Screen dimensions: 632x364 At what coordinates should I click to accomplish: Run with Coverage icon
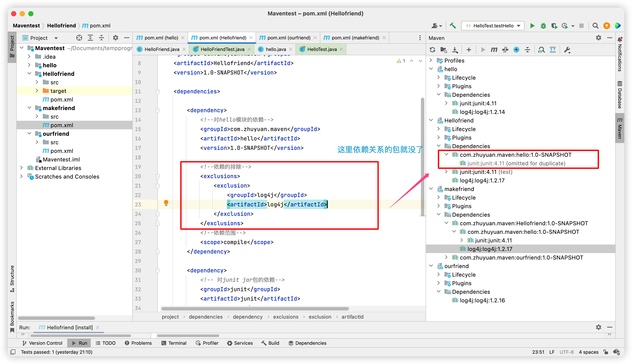pyautogui.click(x=554, y=26)
